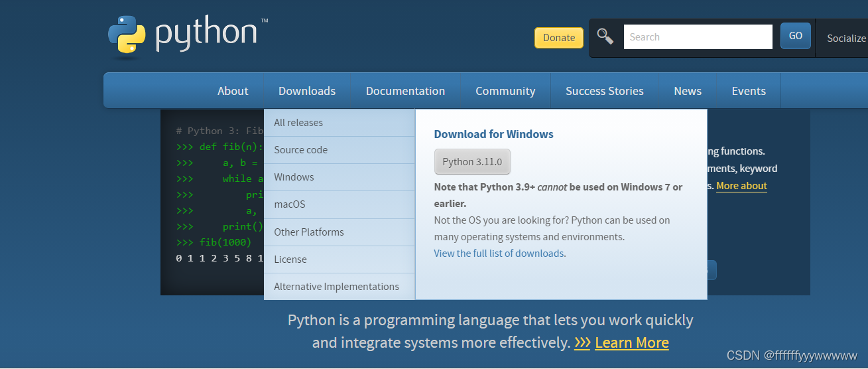The image size is (868, 369).
Task: Open the About menu
Action: pos(233,91)
